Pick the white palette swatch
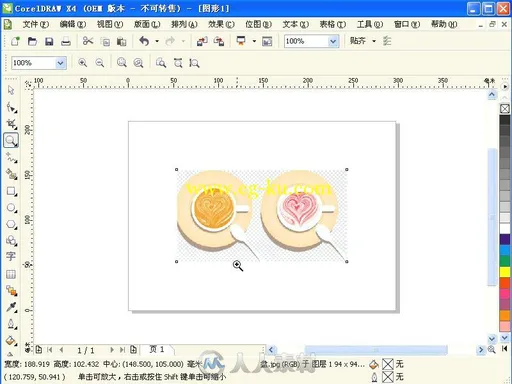 point(505,228)
